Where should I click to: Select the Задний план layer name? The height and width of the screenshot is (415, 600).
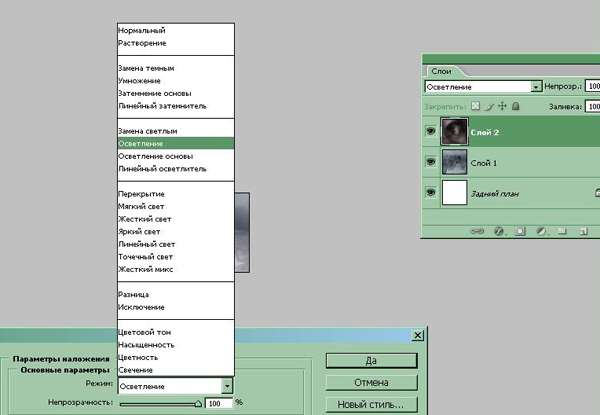tap(495, 194)
